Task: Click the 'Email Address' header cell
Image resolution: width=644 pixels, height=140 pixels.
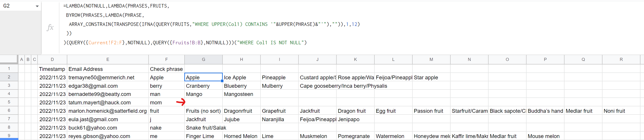Action: pyautogui.click(x=107, y=69)
